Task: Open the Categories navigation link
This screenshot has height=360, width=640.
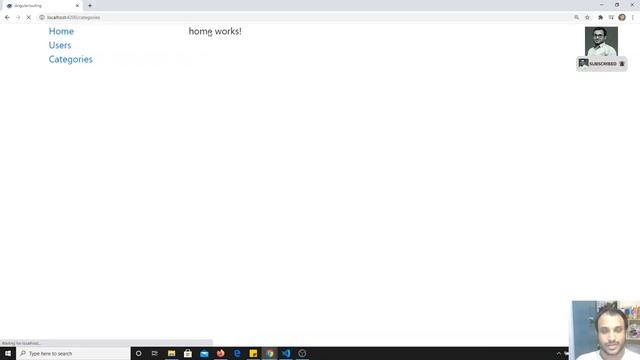Action: point(71,60)
